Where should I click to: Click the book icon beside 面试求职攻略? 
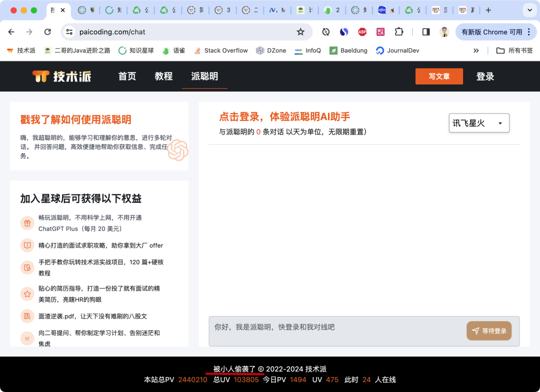pyautogui.click(x=27, y=245)
